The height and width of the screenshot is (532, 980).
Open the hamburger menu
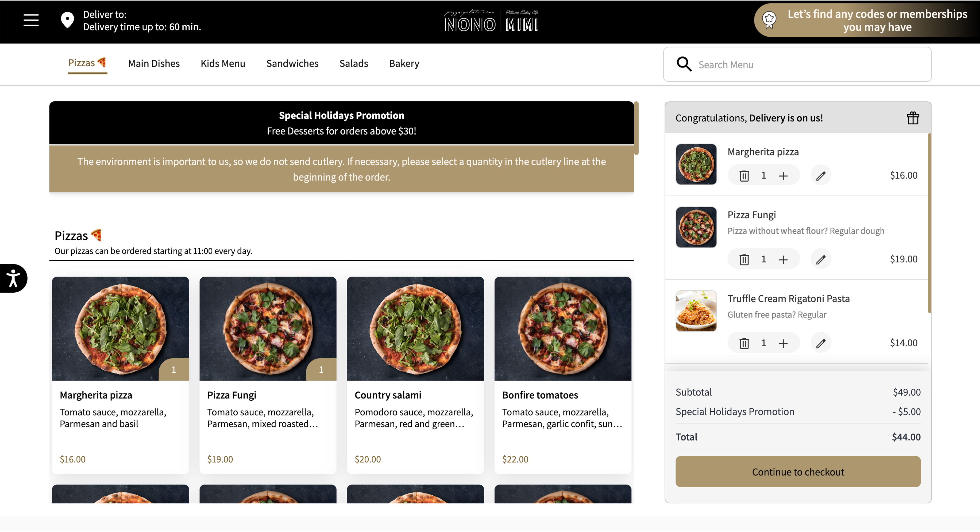pos(31,20)
